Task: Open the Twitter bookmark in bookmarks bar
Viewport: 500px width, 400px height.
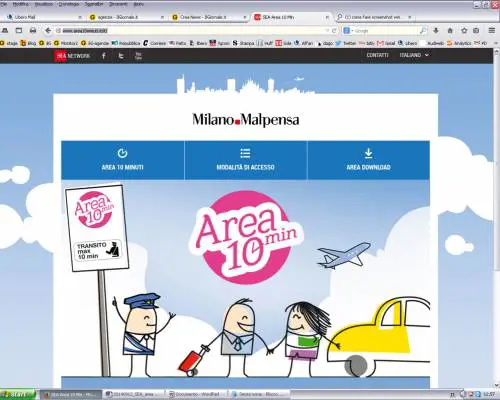Action: click(x=346, y=43)
